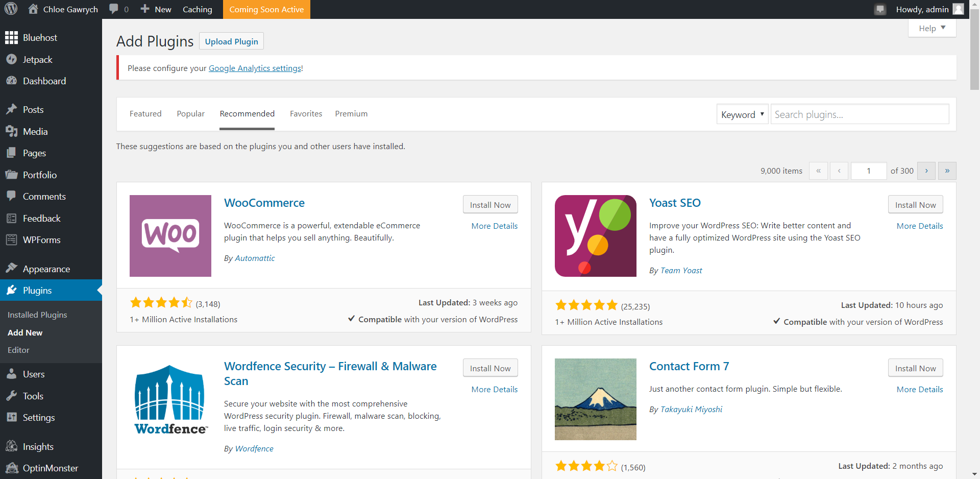
Task: Open the Takayuki Miyoshi author link
Action: coord(692,409)
